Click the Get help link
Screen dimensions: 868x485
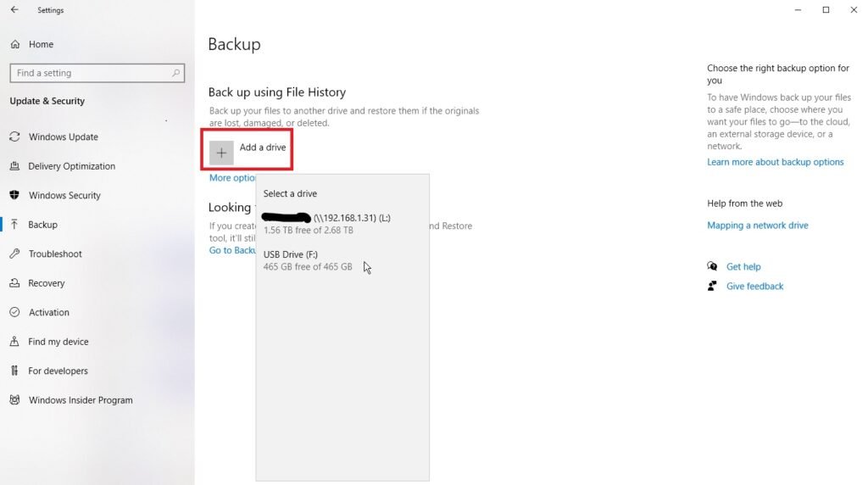743,266
